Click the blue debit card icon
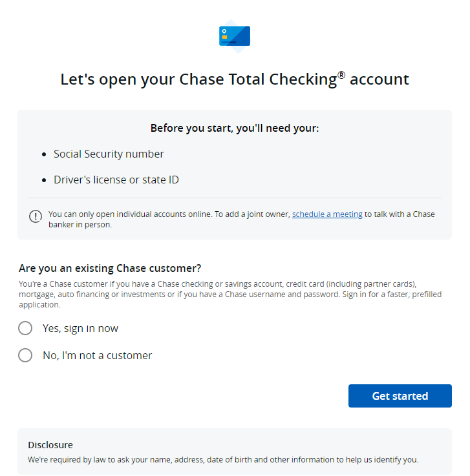Screen dimensions: 470x476 235,36
